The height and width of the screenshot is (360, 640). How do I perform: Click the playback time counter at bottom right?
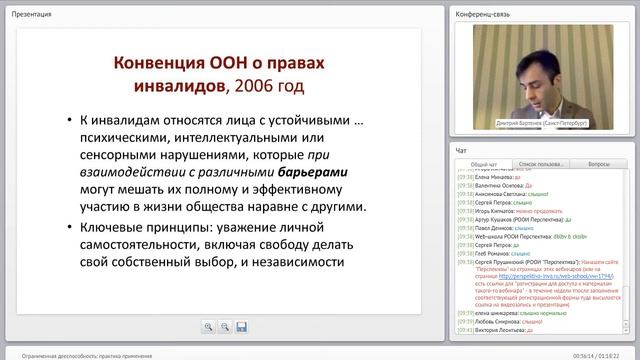pyautogui.click(x=596, y=356)
